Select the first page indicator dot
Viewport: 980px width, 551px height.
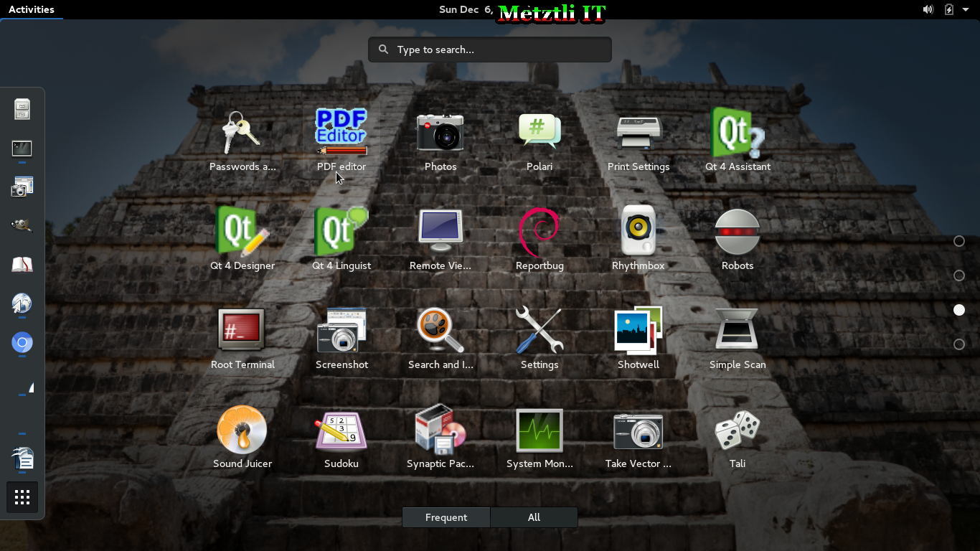point(959,241)
